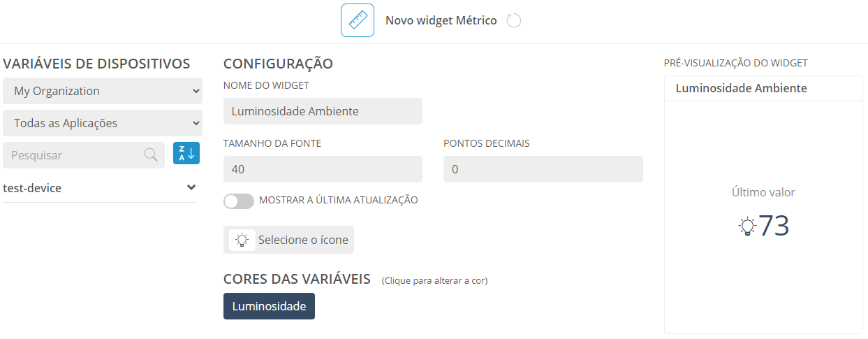Click the lightbulb icon in the icon selector

tap(242, 240)
